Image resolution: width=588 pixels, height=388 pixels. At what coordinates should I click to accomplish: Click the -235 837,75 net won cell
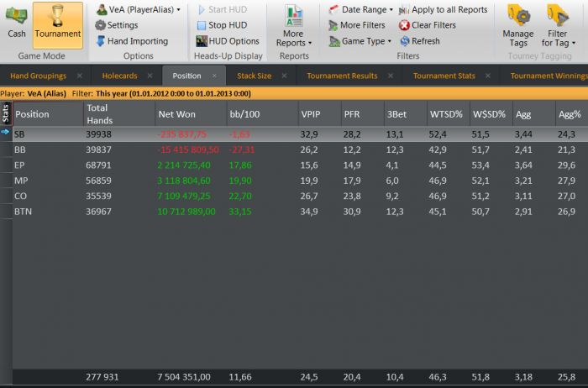coord(181,134)
